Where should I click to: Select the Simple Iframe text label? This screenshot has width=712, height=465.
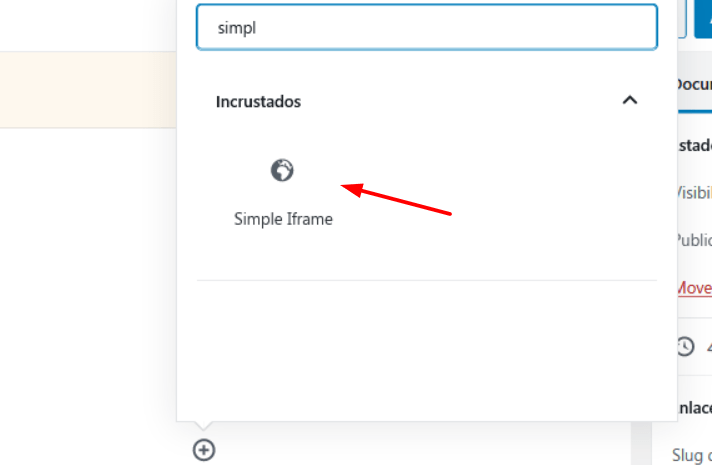click(283, 219)
